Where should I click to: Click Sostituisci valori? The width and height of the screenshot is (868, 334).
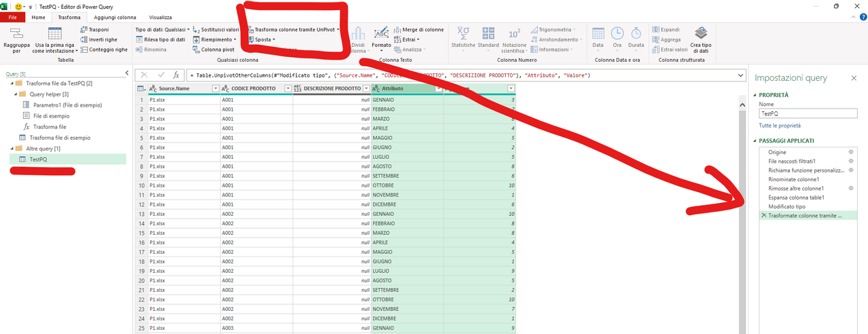point(216,30)
